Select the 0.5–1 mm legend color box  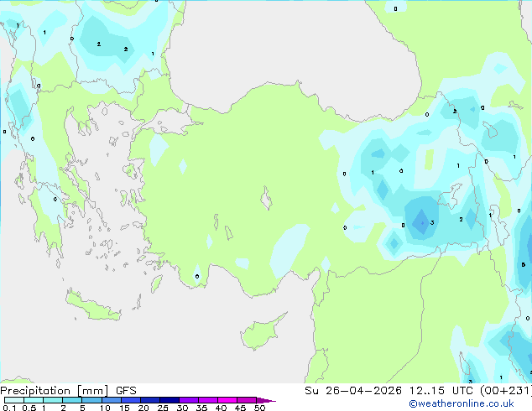34,400
